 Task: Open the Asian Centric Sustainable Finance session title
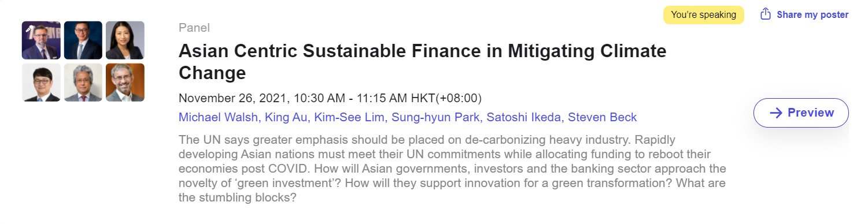coord(423,62)
